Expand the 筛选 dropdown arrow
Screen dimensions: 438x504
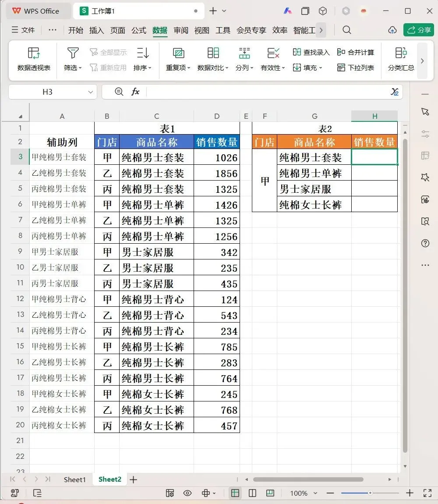80,68
